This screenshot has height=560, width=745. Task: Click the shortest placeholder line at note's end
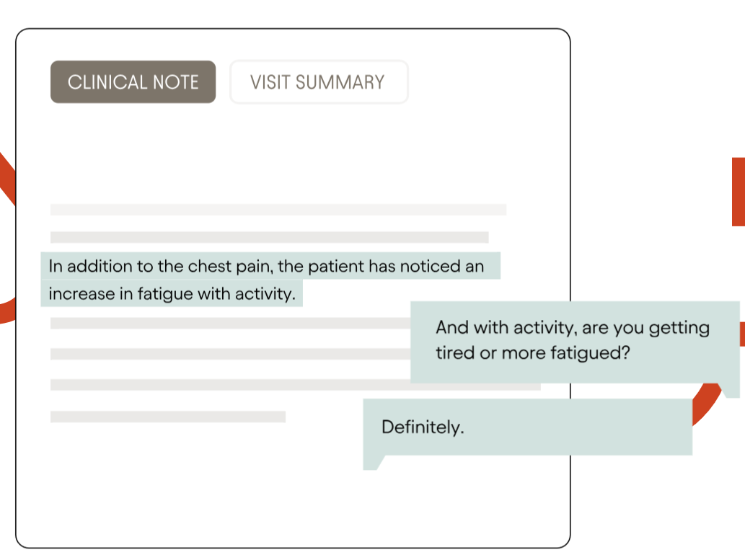point(168,417)
